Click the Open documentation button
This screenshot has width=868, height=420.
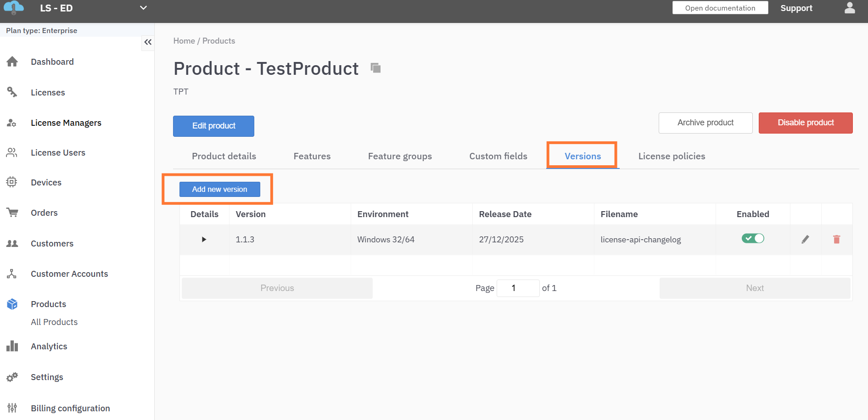point(720,8)
